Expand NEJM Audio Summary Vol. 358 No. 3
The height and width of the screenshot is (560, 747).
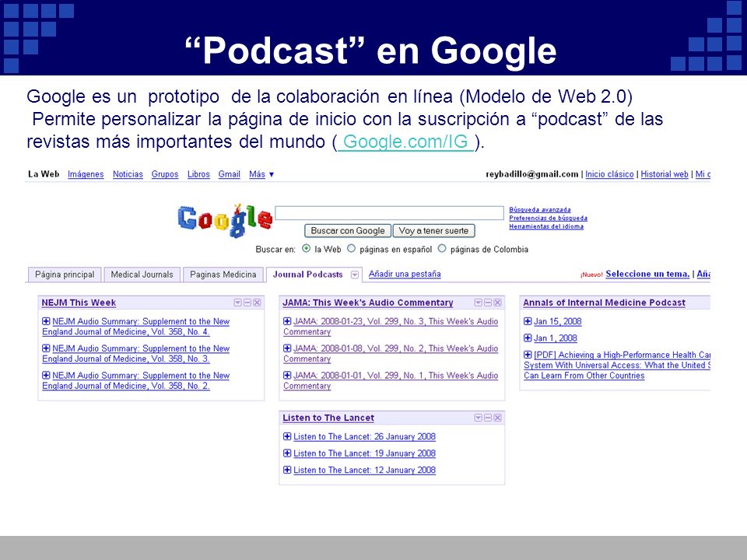pos(46,348)
